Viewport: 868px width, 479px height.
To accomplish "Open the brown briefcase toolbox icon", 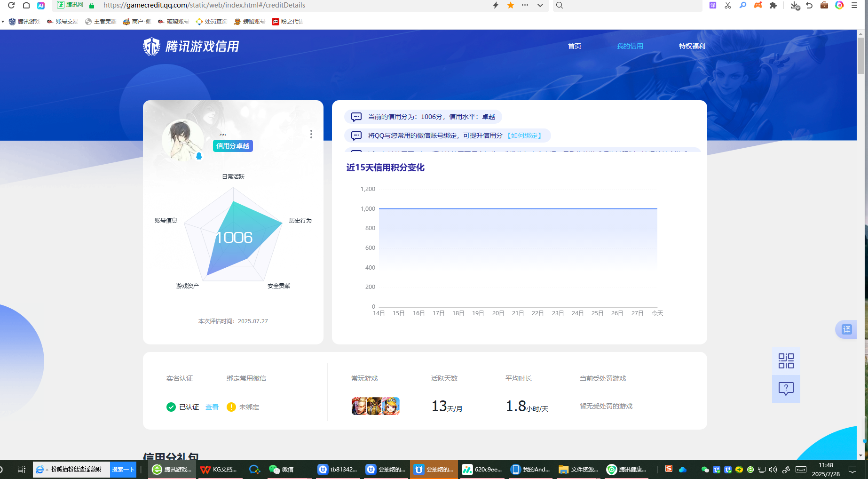I will click(x=824, y=5).
